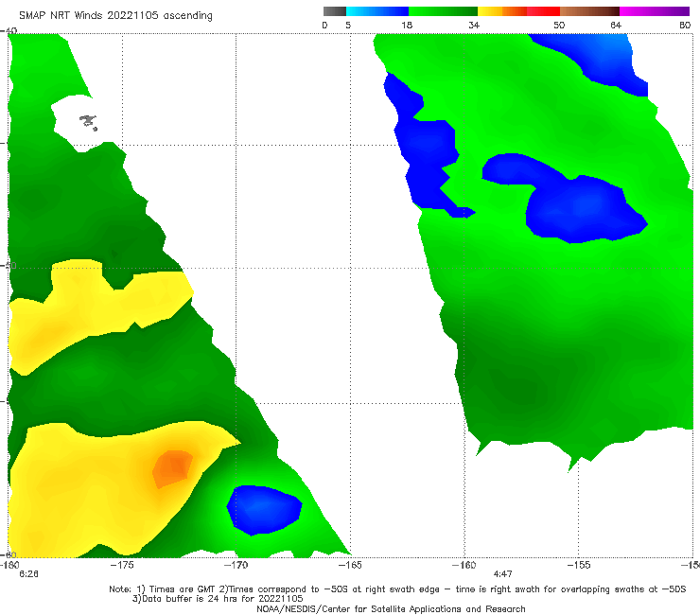Viewport: 700px width, 615px height.
Task: Click the longitude label "-165"
Action: tap(350, 565)
